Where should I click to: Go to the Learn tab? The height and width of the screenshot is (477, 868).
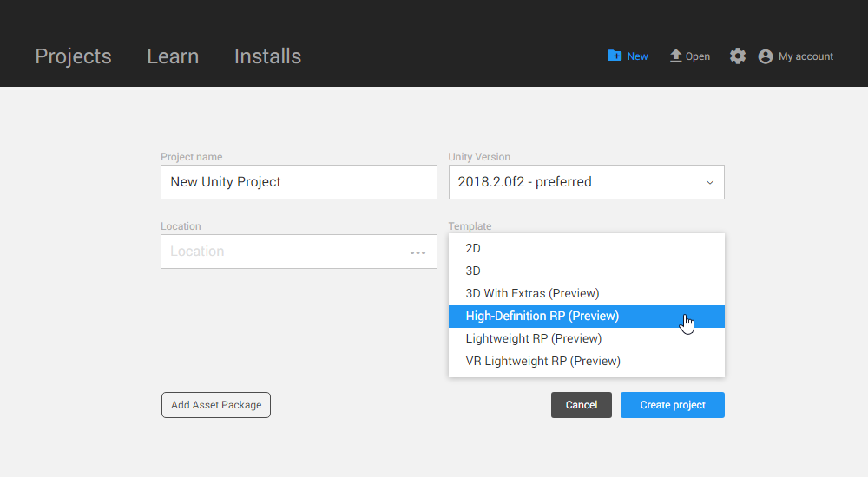click(173, 56)
